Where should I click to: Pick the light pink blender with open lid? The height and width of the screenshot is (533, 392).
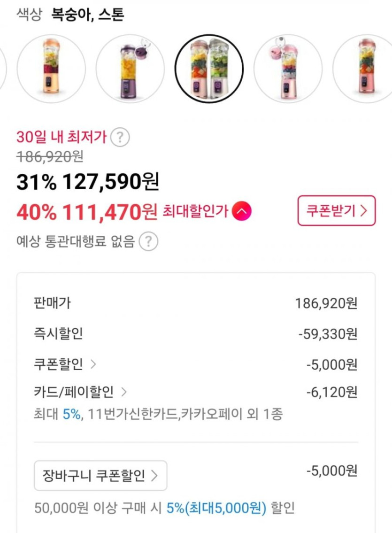coord(288,69)
